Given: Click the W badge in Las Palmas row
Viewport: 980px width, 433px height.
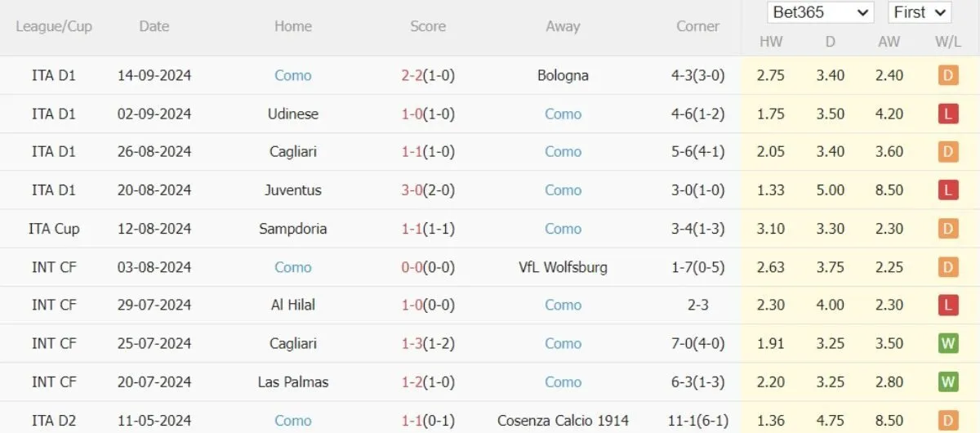Looking at the screenshot, I should pyautogui.click(x=947, y=382).
